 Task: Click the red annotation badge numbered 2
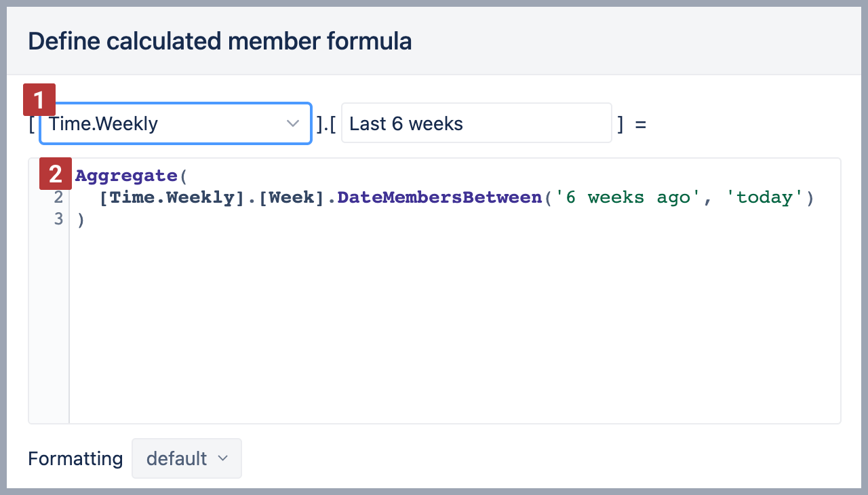[x=56, y=174]
